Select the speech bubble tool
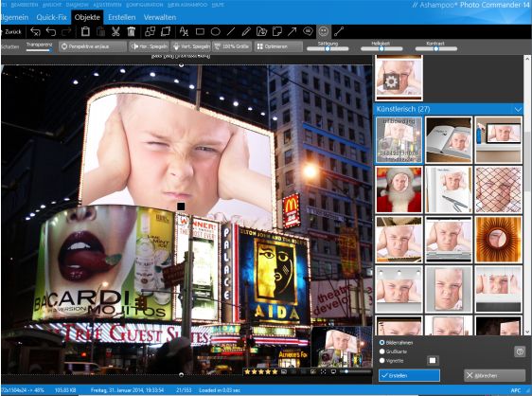Image resolution: width=532 pixels, height=396 pixels. click(308, 31)
